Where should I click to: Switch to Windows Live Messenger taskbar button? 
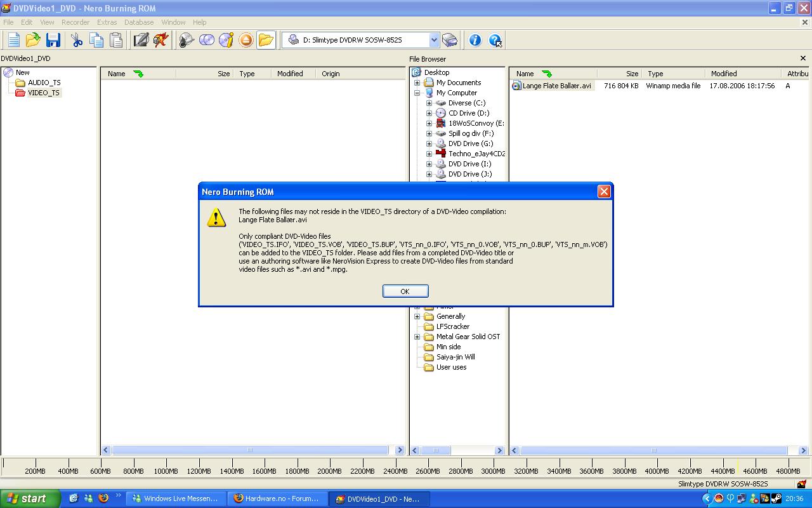click(176, 498)
